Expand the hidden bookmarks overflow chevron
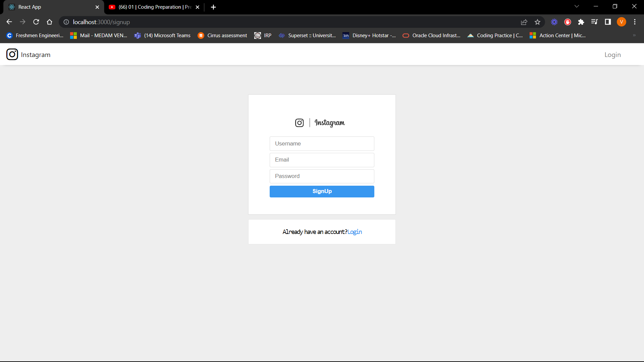 [634, 35]
